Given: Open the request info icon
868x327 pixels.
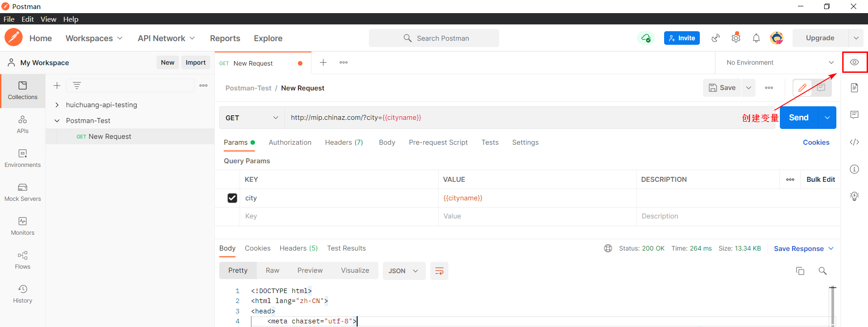Looking at the screenshot, I should [x=854, y=169].
